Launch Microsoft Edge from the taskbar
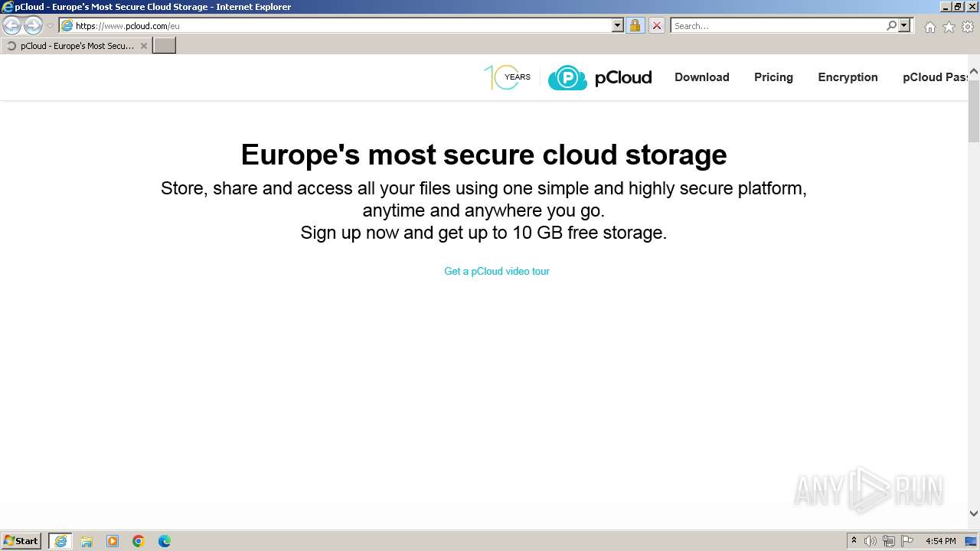The image size is (980, 551). click(x=165, y=541)
